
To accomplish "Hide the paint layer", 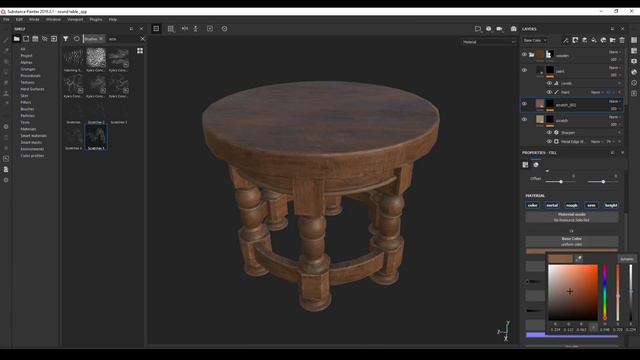I will (524, 70).
